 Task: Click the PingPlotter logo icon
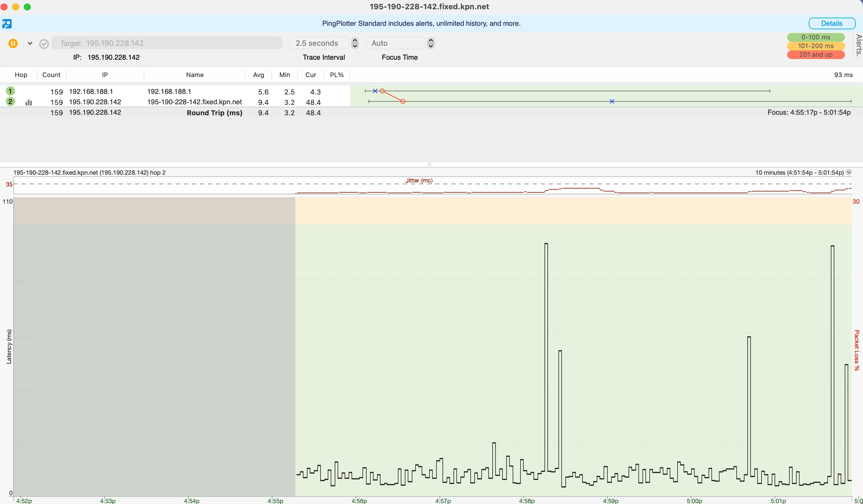tap(7, 24)
